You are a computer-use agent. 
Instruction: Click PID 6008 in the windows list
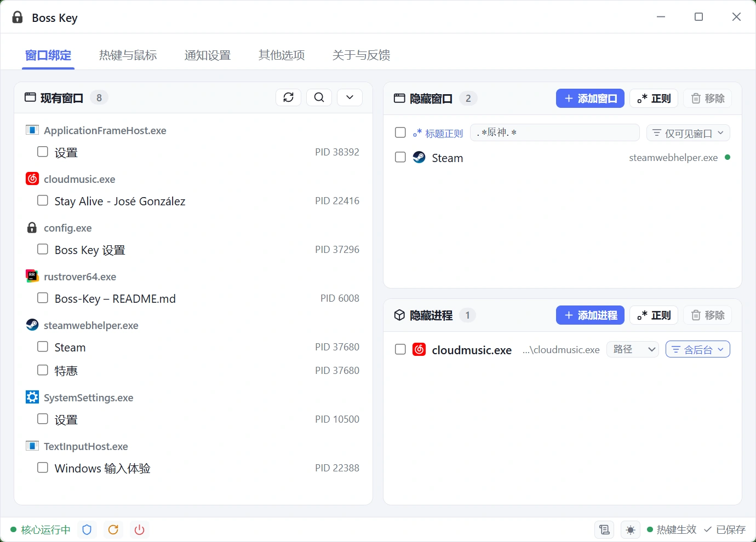click(x=340, y=298)
